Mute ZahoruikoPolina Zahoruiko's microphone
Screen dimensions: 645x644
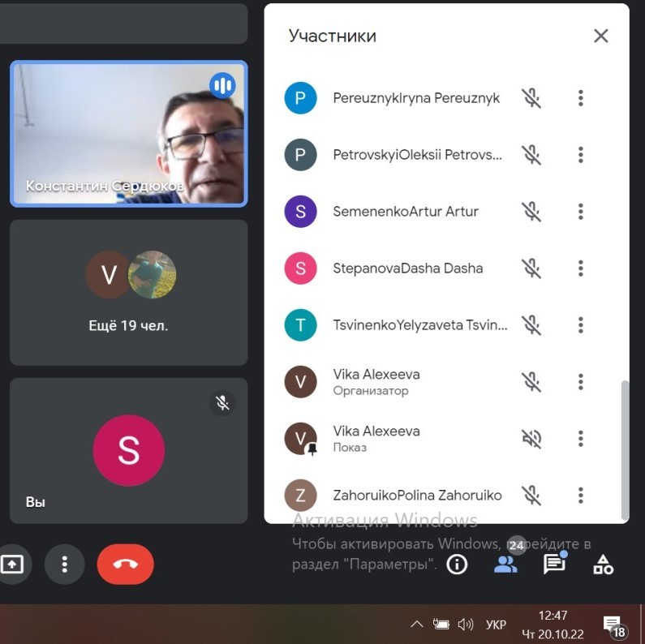pos(531,495)
